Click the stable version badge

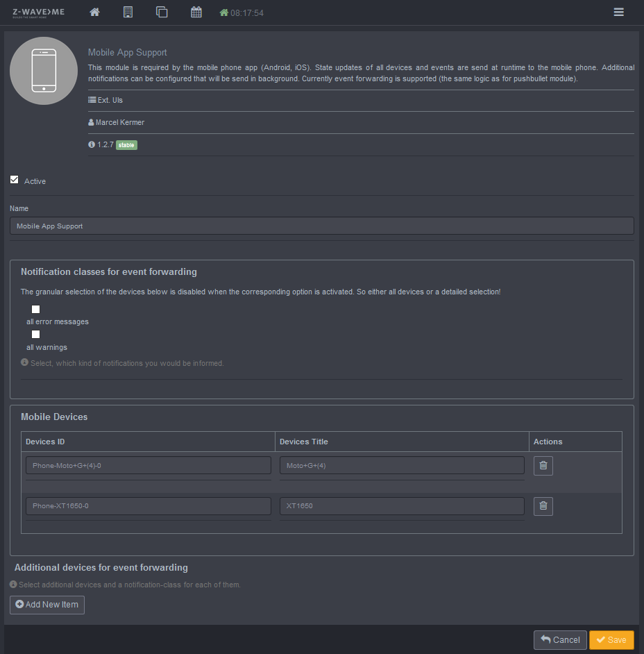126,145
